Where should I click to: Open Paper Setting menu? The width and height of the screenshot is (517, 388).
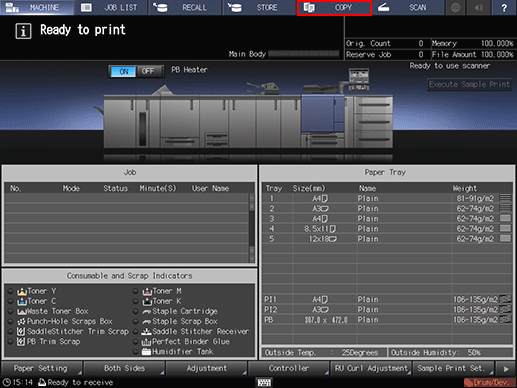(x=41, y=368)
